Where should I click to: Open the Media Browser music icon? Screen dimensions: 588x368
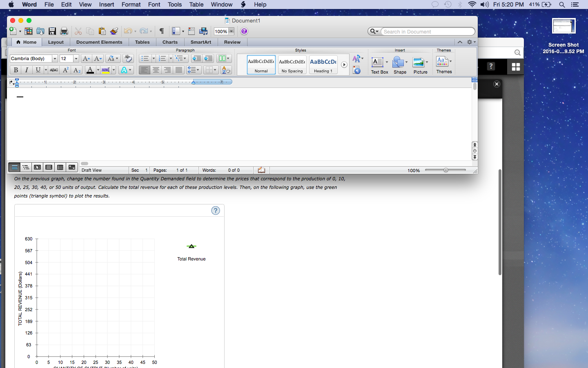pyautogui.click(x=203, y=31)
